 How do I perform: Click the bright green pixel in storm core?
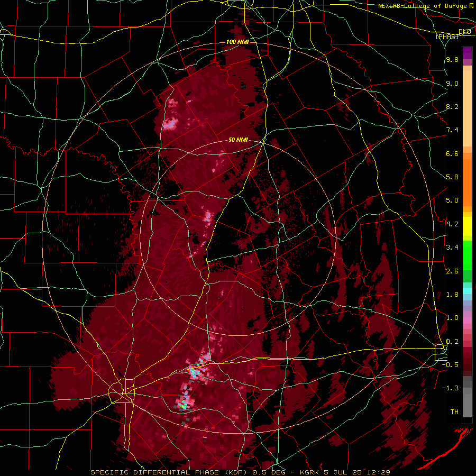coord(183,406)
